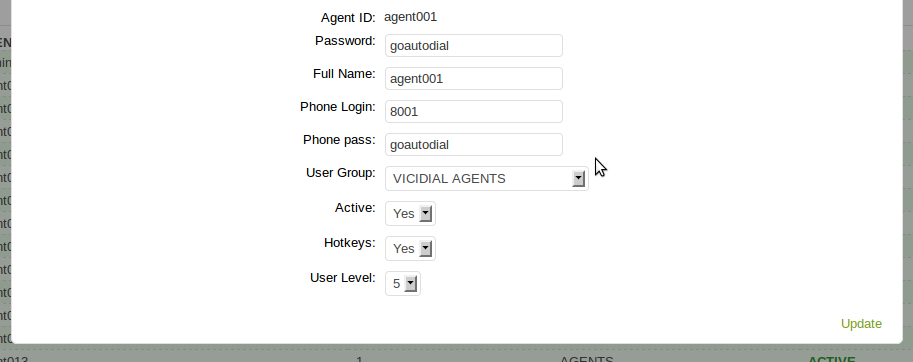Expand the User Level selector

(x=402, y=283)
